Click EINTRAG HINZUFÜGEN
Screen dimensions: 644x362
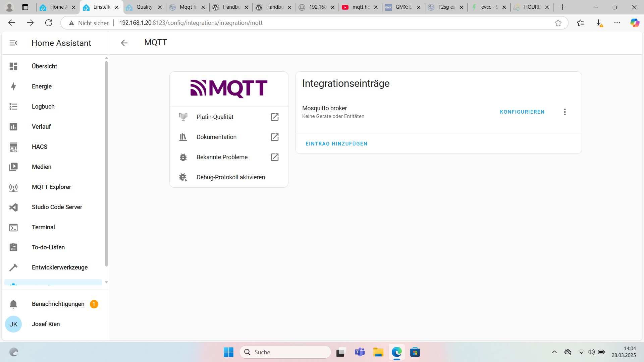pos(336,144)
